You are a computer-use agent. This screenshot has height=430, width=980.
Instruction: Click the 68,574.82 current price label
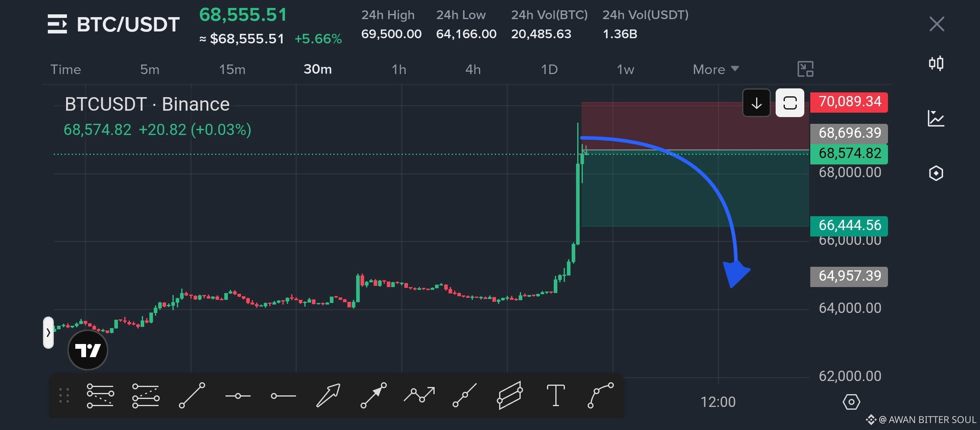tap(849, 154)
